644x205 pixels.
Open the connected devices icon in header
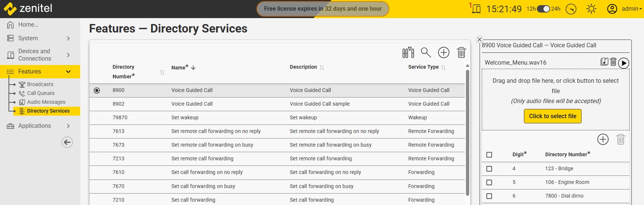point(476,8)
